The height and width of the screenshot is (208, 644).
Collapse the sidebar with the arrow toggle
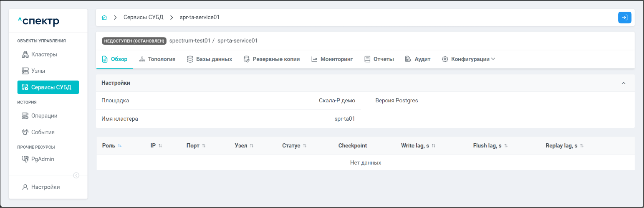pos(76,175)
